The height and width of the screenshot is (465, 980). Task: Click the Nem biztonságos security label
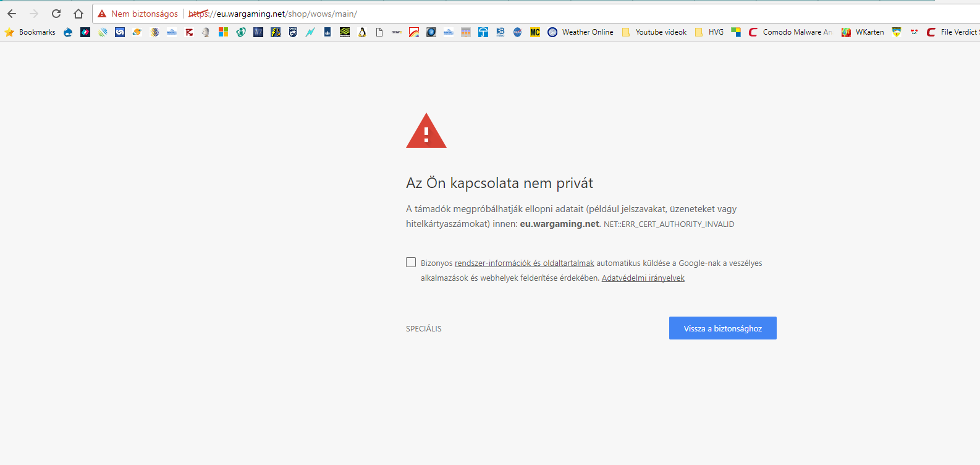point(145,14)
